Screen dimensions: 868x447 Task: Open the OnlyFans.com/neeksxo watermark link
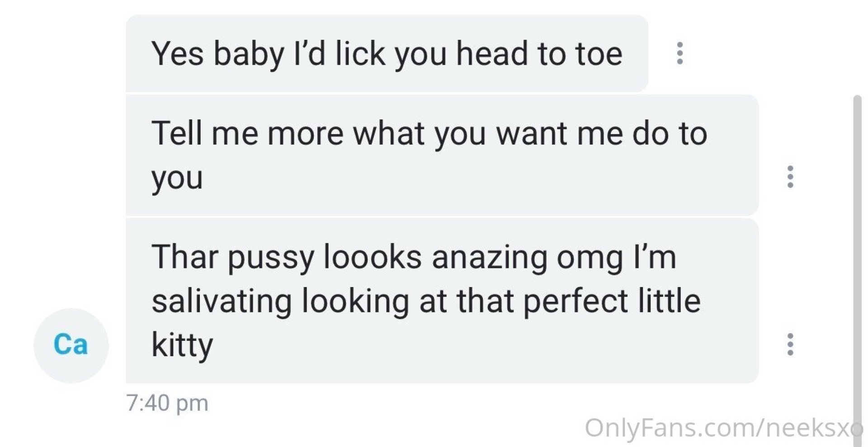pyautogui.click(x=723, y=428)
